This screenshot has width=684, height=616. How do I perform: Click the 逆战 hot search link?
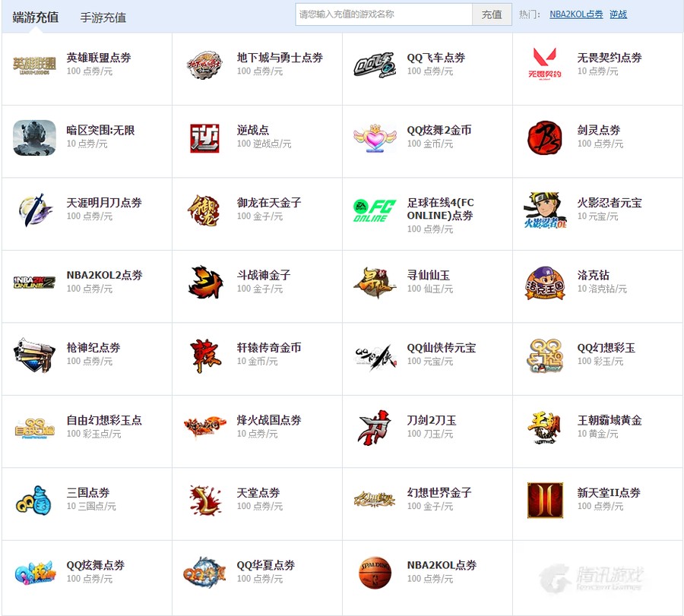coord(618,14)
